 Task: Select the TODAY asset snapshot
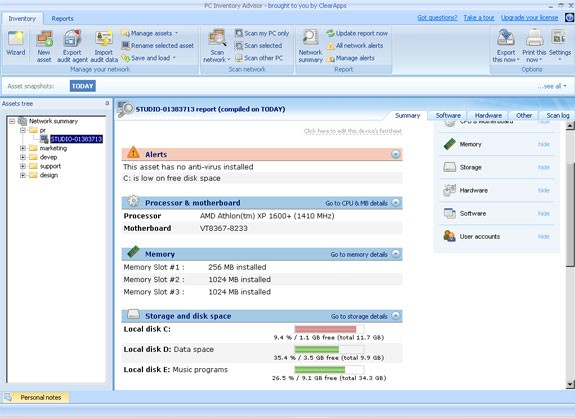click(x=83, y=86)
